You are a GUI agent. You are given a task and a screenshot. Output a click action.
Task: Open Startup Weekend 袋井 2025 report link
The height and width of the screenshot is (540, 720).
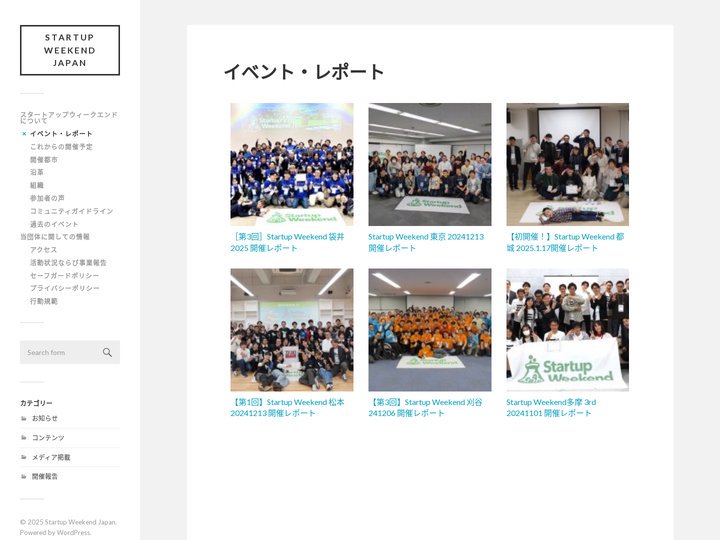[x=287, y=242]
